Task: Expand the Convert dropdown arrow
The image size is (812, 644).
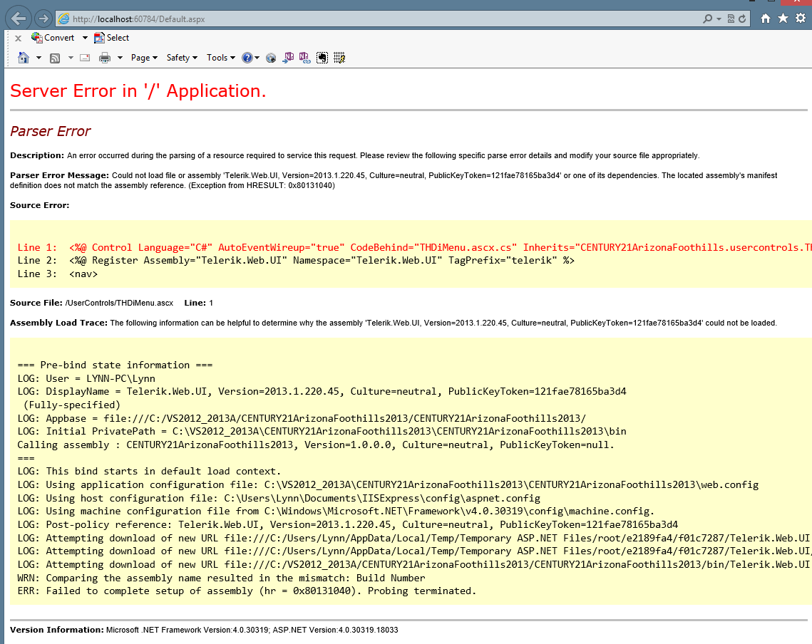Action: coord(85,38)
